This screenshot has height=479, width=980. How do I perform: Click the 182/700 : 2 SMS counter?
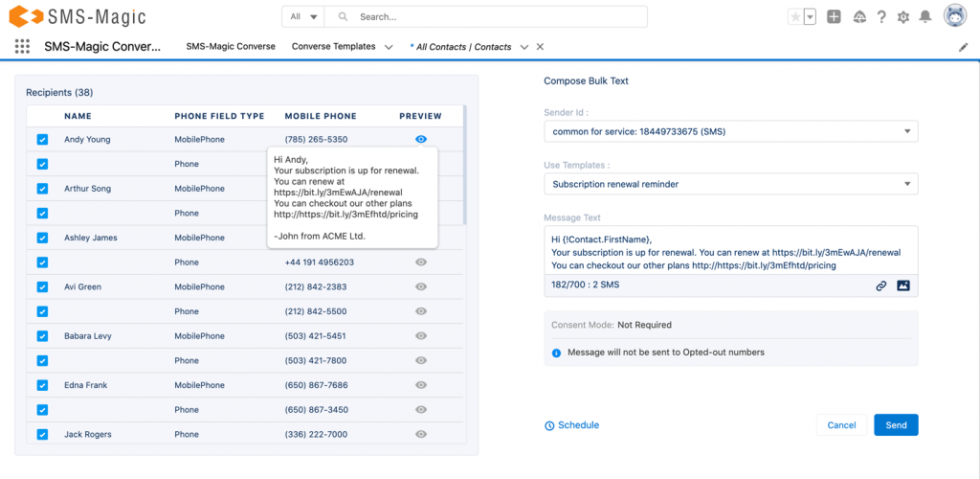(x=585, y=285)
